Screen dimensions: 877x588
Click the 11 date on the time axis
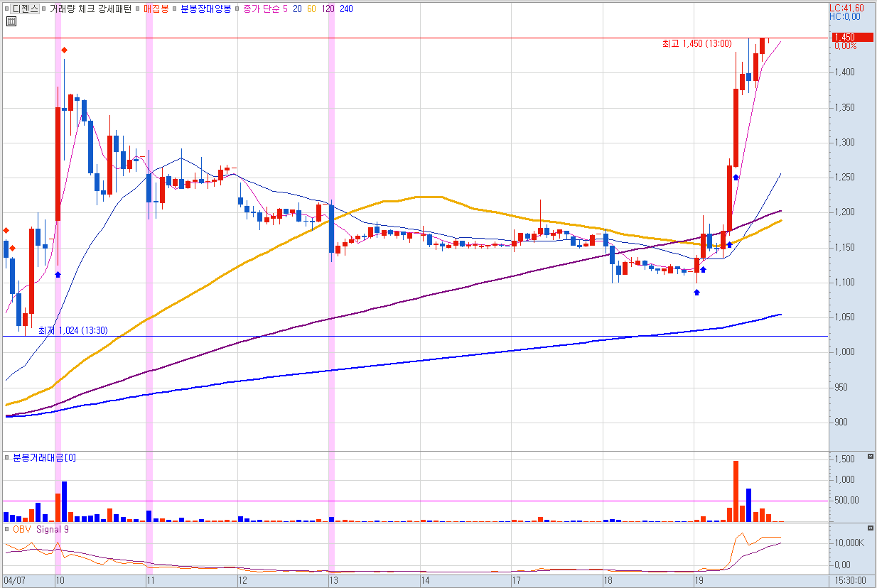(x=151, y=580)
